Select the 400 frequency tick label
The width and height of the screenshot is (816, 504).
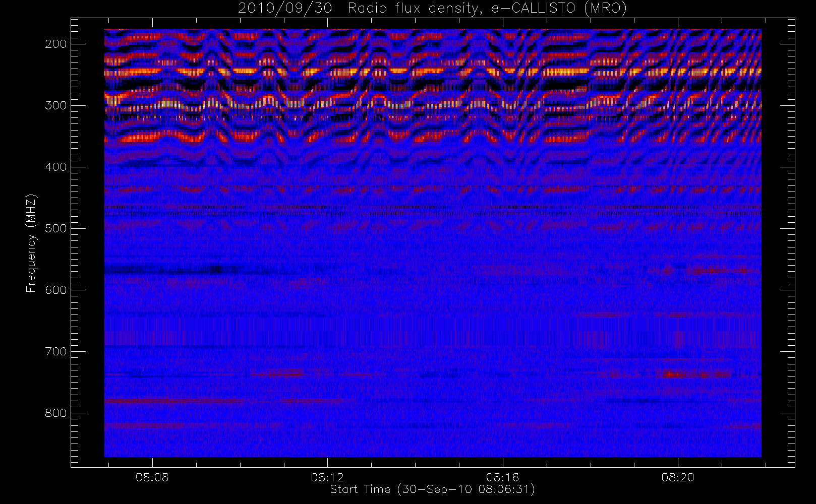pyautogui.click(x=56, y=167)
